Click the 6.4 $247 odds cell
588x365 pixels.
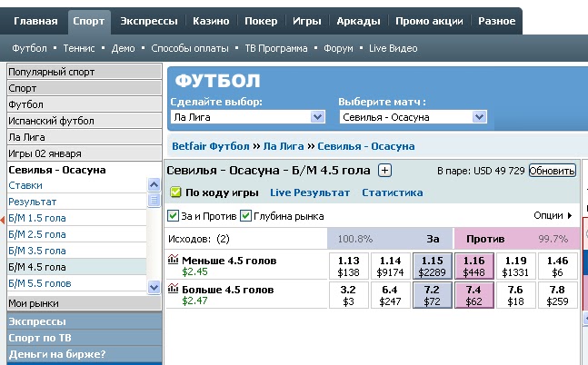(x=390, y=295)
